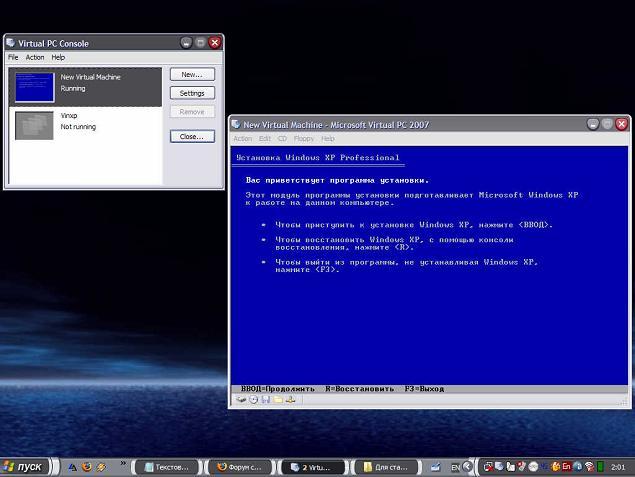Click the New Virtual Machine name text

pos(91,77)
